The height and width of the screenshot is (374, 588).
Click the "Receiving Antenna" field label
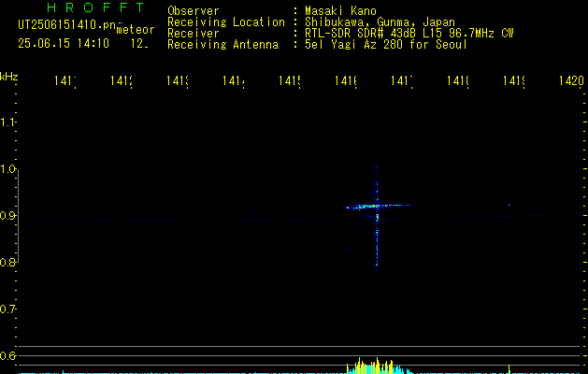[x=223, y=45]
